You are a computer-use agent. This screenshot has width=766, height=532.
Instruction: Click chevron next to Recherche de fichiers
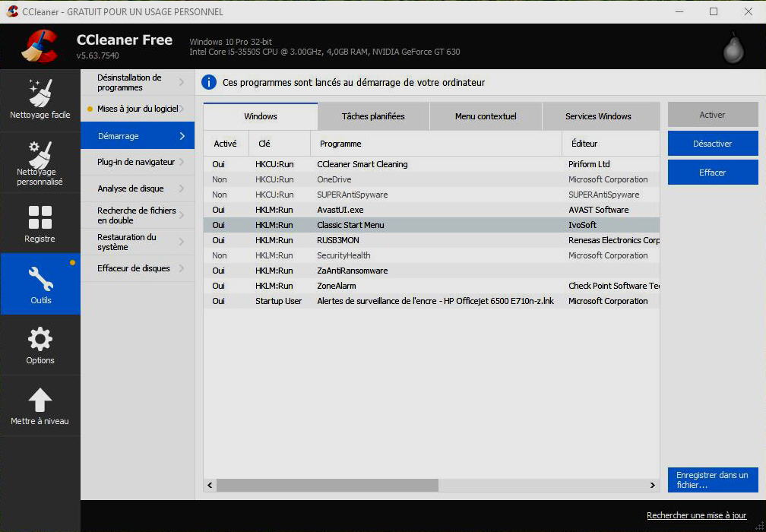pos(182,215)
